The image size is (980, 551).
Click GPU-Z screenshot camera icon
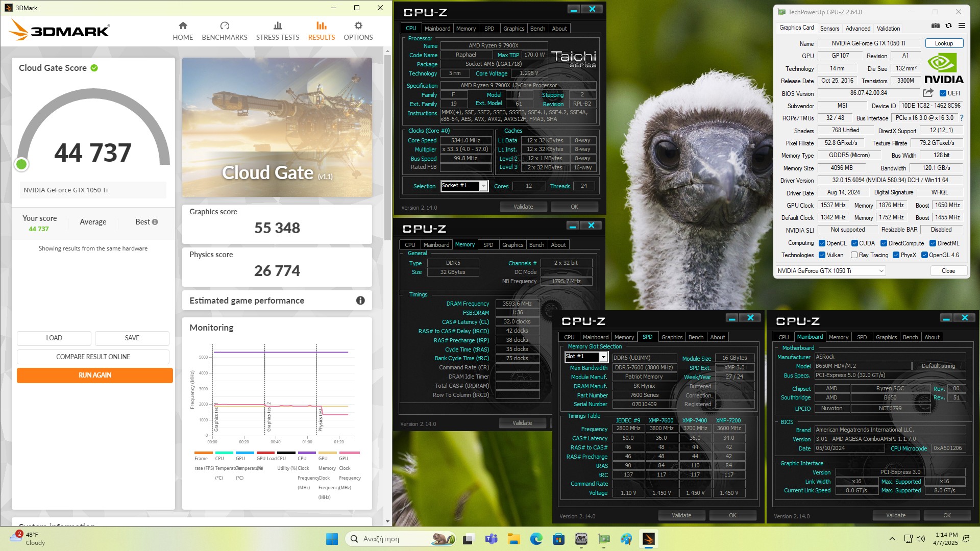936,26
